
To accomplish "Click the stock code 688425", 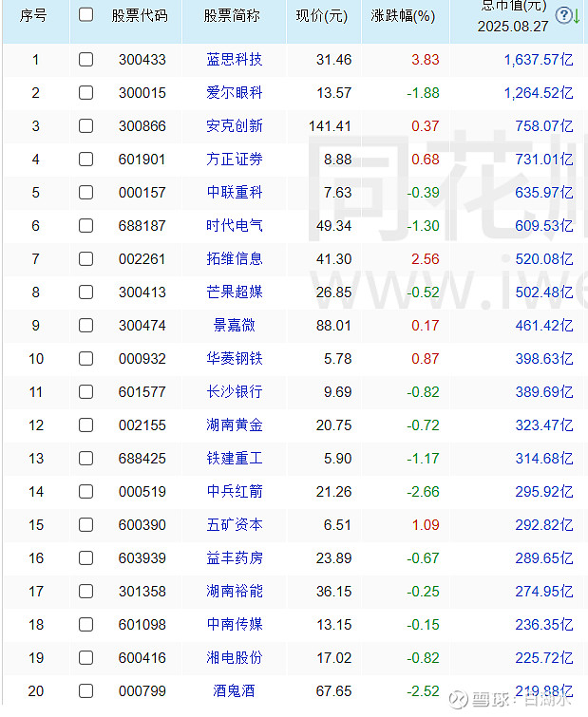I will point(142,459).
